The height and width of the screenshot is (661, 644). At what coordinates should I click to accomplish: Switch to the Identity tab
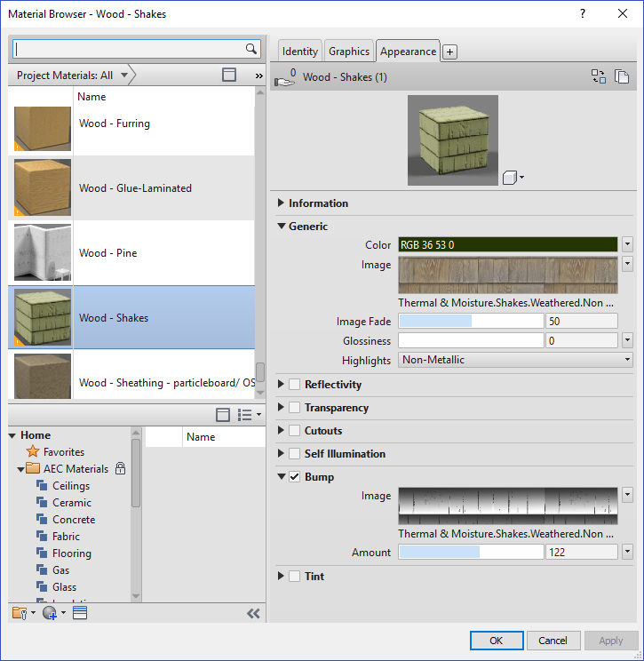[x=300, y=52]
